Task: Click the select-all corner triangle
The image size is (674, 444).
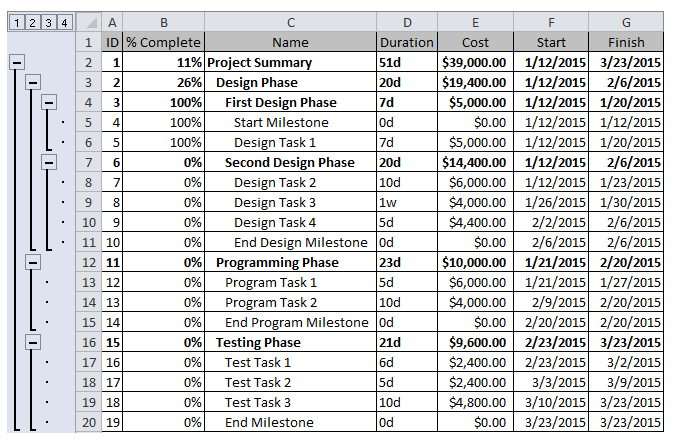Action: click(x=89, y=22)
